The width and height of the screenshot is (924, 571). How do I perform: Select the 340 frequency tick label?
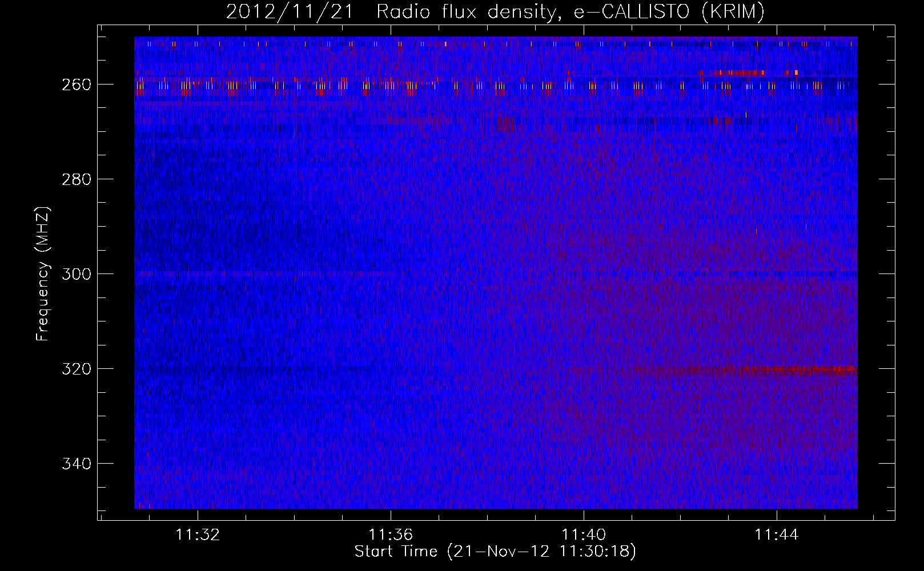(x=77, y=464)
